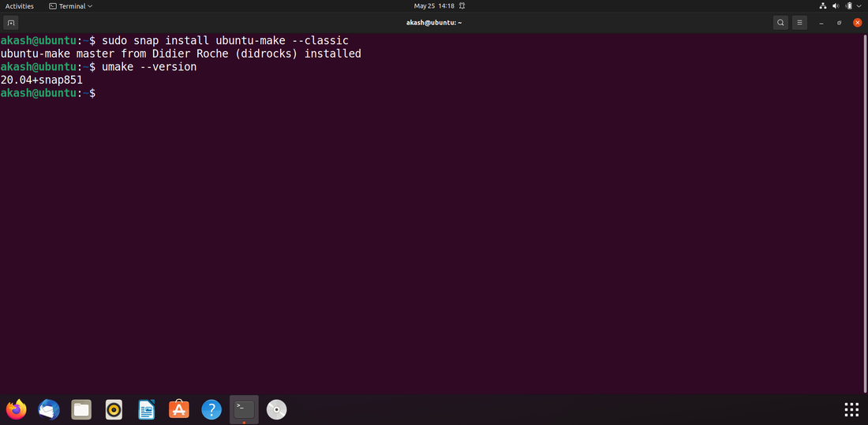Viewport: 868px width, 425px height.
Task: Launch Thunderbird Mail from the dock
Action: [x=49, y=409]
